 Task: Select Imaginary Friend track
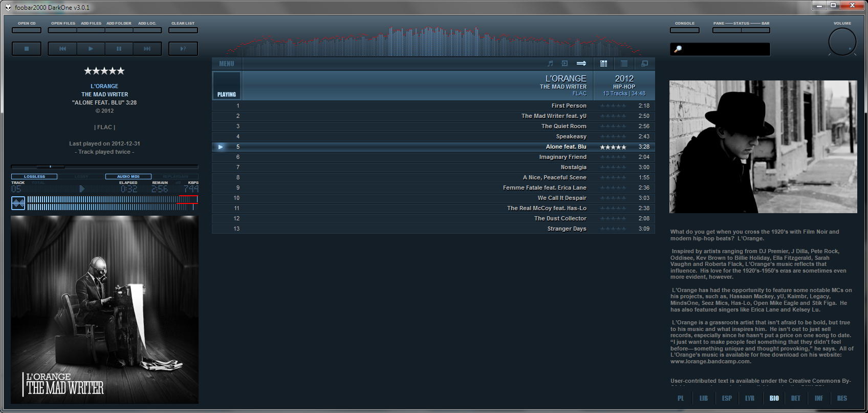tap(433, 157)
